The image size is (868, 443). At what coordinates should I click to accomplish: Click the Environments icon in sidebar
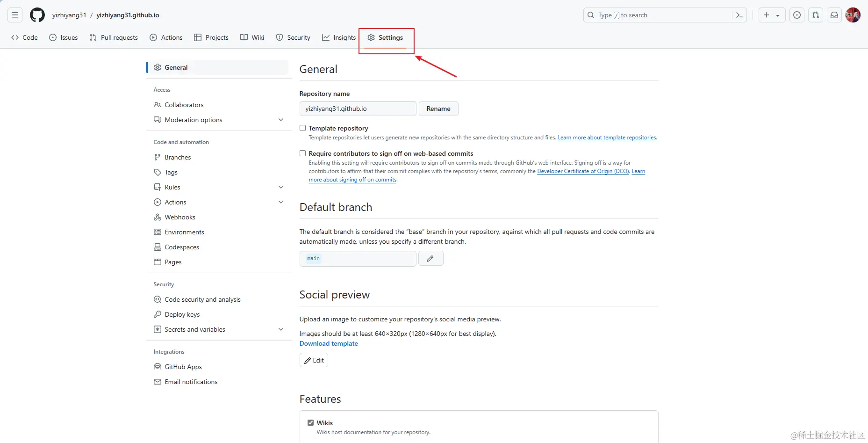point(158,232)
